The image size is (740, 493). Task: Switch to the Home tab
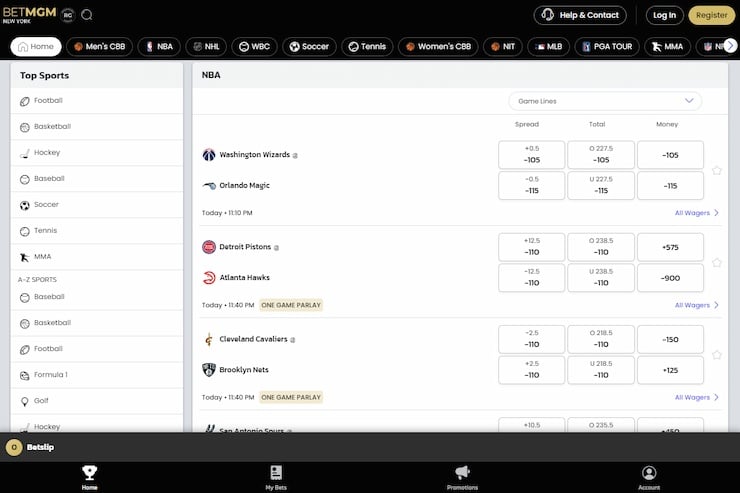(36, 47)
